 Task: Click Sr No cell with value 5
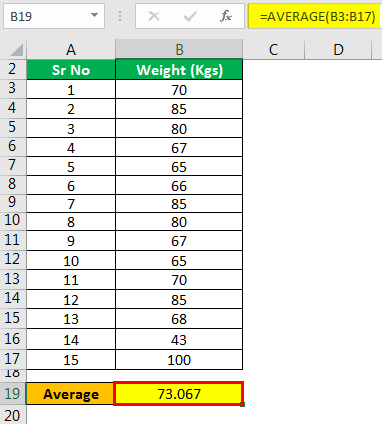(71, 166)
